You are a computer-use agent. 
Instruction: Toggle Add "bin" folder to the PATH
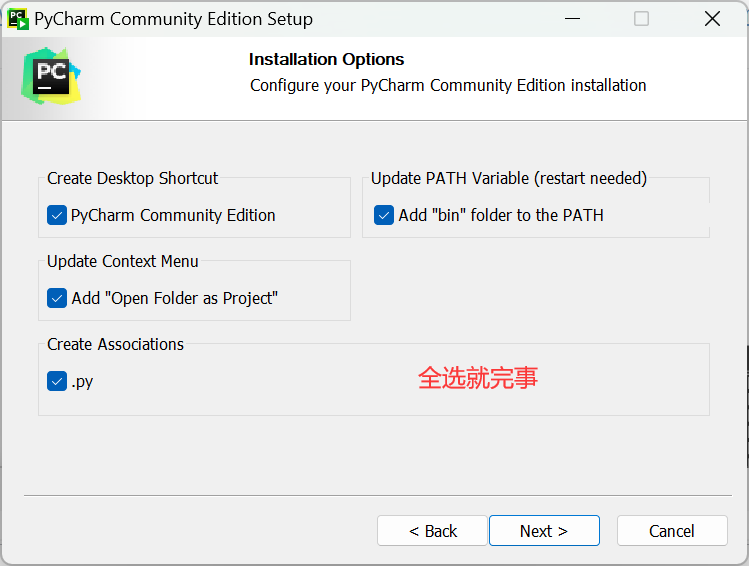[384, 215]
